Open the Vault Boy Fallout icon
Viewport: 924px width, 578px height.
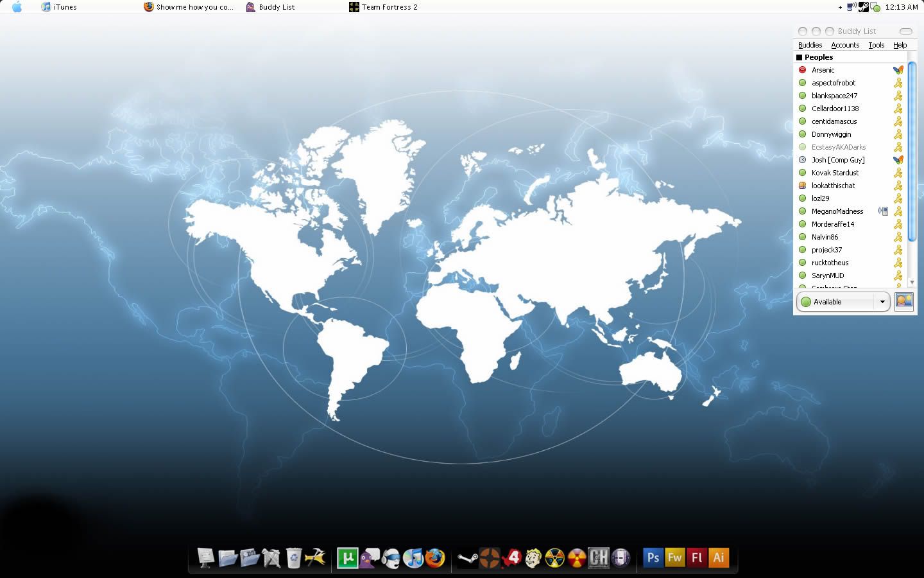[x=533, y=557]
